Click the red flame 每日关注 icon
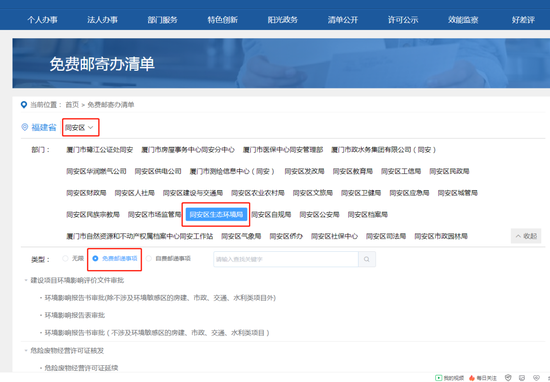The width and height of the screenshot is (550, 382). [472, 377]
